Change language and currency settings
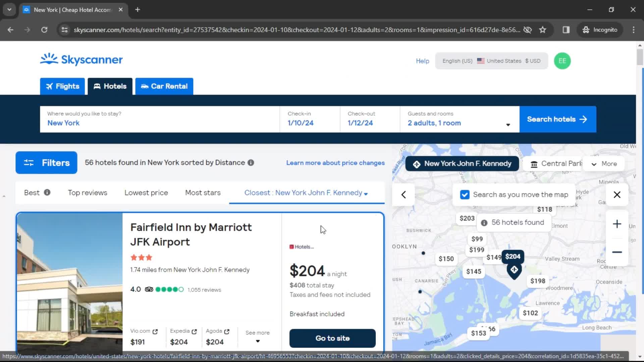Viewport: 644px width, 362px height. [491, 61]
